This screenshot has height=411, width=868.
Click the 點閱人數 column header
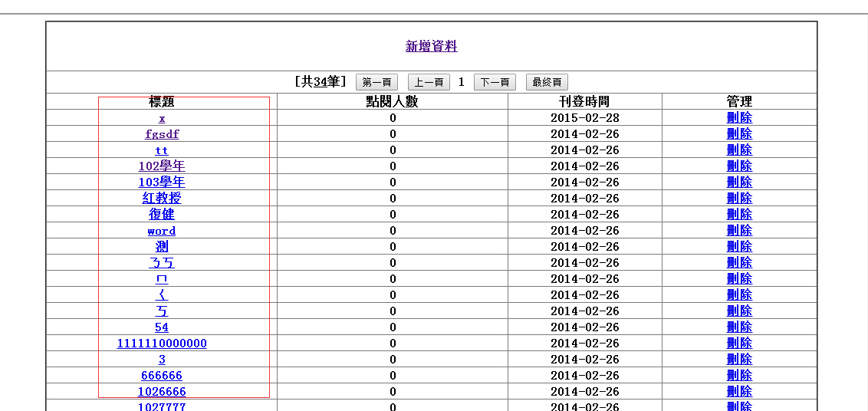click(x=392, y=101)
